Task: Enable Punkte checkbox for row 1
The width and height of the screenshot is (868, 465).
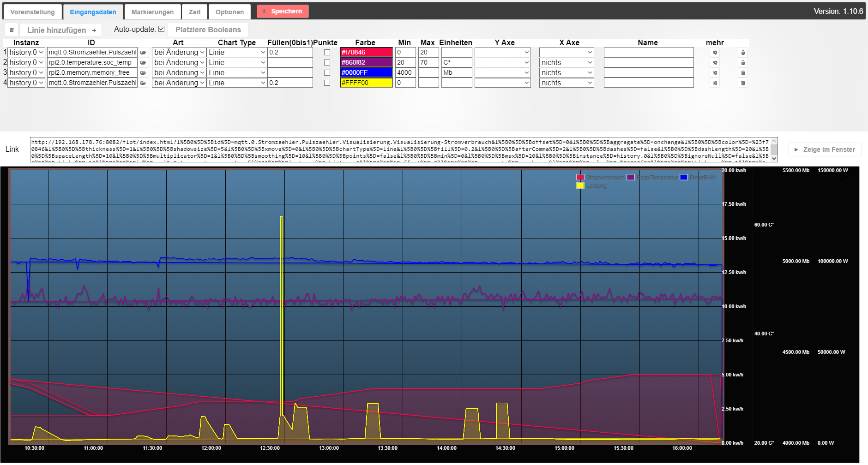Action: pyautogui.click(x=327, y=53)
